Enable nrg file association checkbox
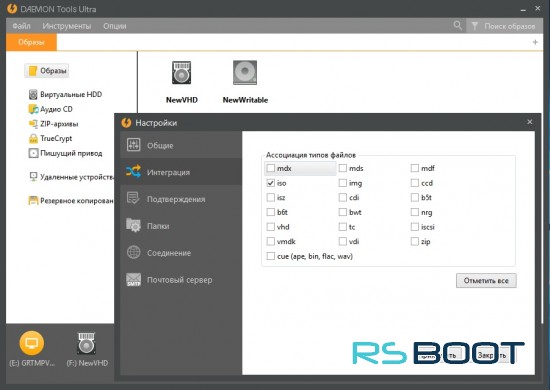550x390 pixels. [415, 212]
